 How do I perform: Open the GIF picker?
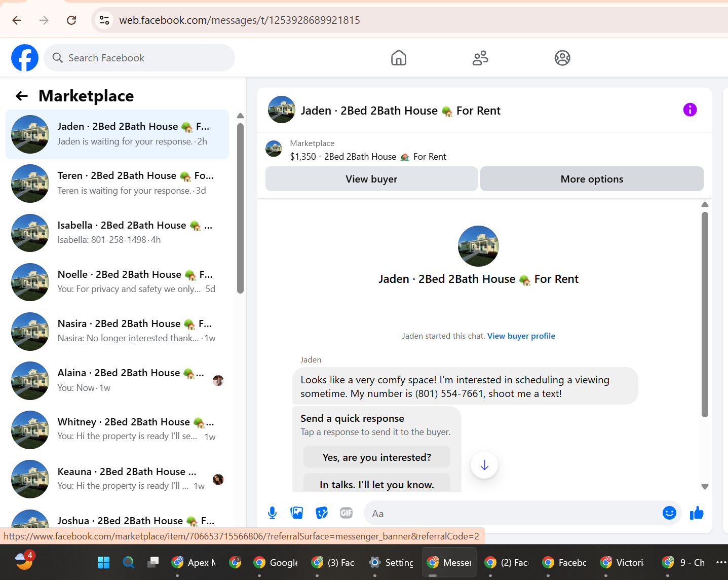347,513
